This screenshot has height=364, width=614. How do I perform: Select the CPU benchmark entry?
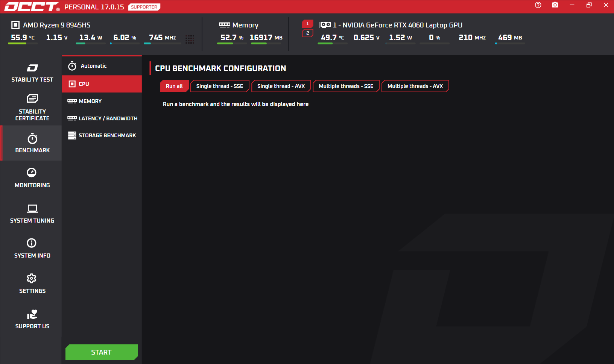pos(102,84)
